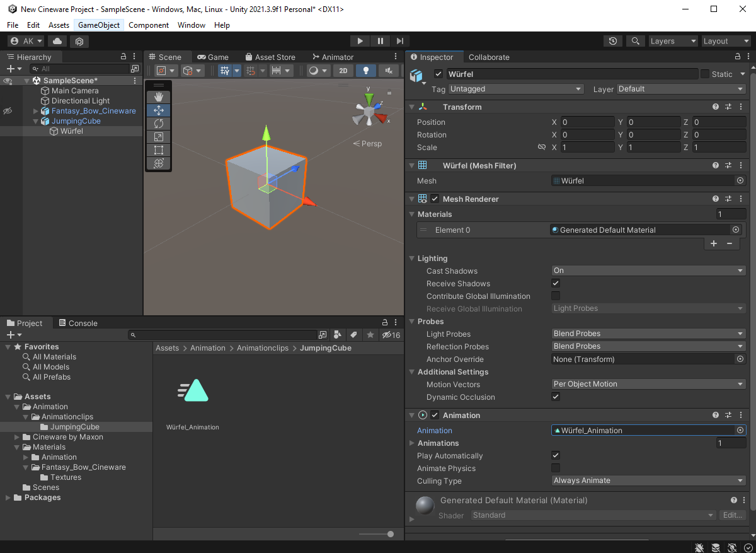Click the search by type icon in Project panel
Screen dimensions: 756x553
(338, 335)
